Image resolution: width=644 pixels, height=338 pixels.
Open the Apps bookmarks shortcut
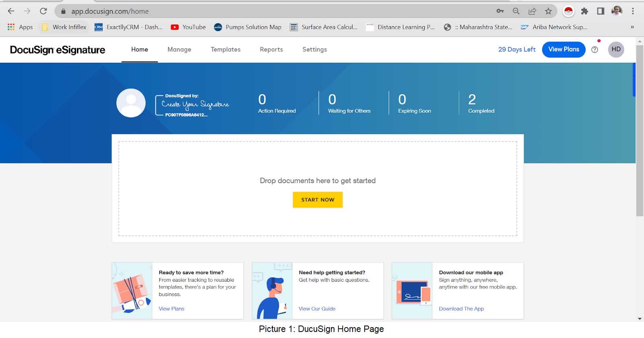(x=20, y=27)
